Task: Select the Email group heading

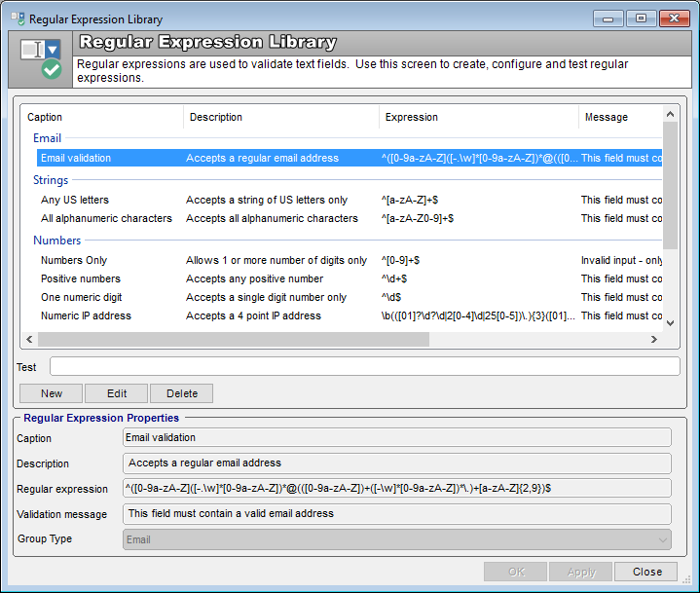Action: click(47, 138)
